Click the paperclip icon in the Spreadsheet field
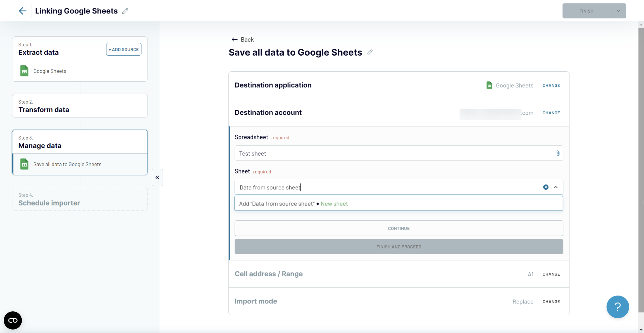The image size is (644, 333). tap(558, 153)
